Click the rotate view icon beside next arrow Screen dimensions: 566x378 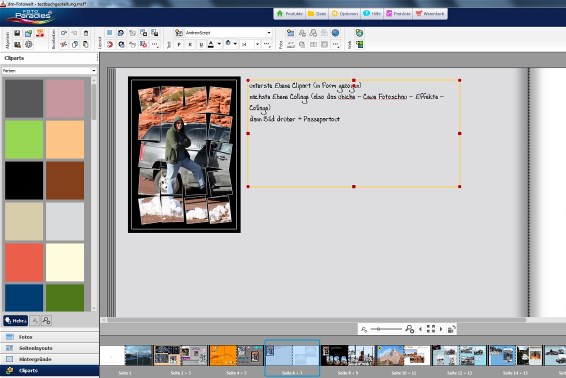click(452, 329)
